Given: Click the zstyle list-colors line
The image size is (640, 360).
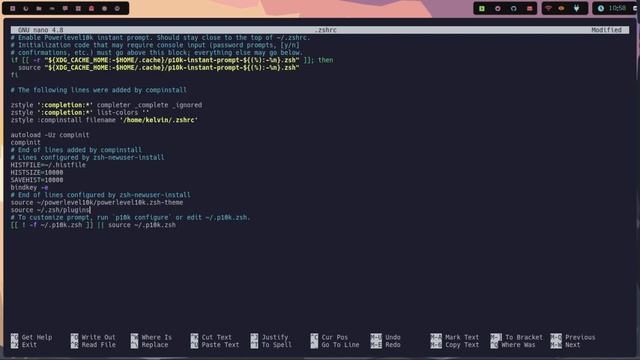Looking at the screenshot, I should pos(80,112).
